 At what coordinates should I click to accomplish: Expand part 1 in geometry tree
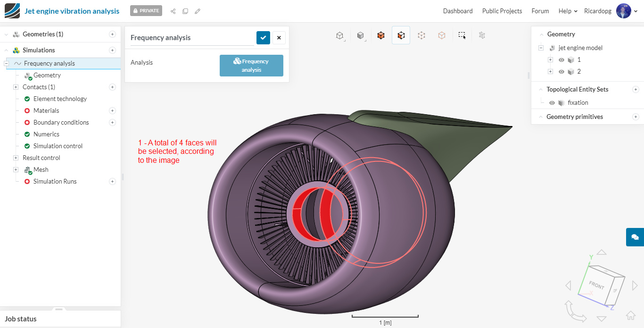550,60
